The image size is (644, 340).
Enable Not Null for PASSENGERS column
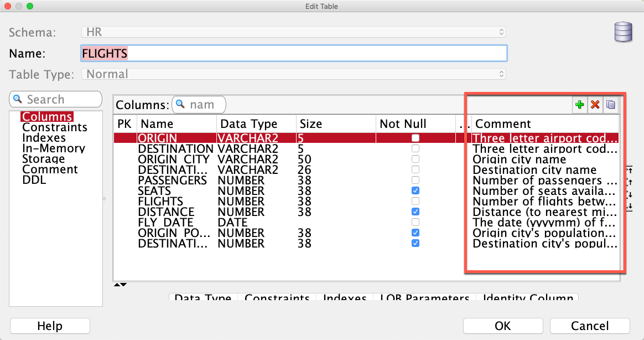[416, 180]
